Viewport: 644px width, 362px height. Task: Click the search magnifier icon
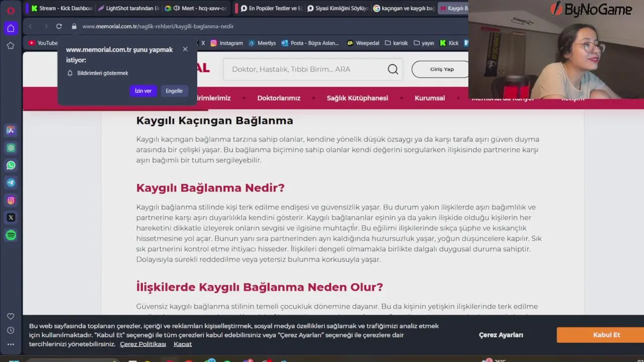pyautogui.click(x=393, y=69)
